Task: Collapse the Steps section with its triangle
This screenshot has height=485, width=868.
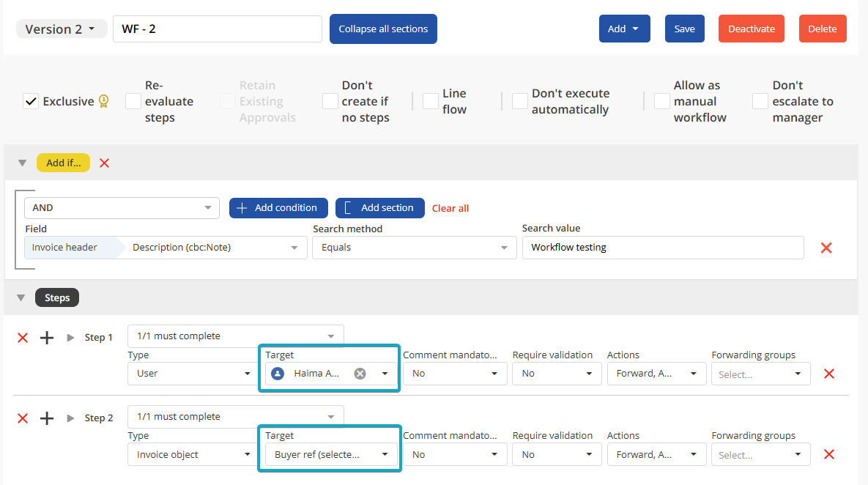Action: click(22, 297)
